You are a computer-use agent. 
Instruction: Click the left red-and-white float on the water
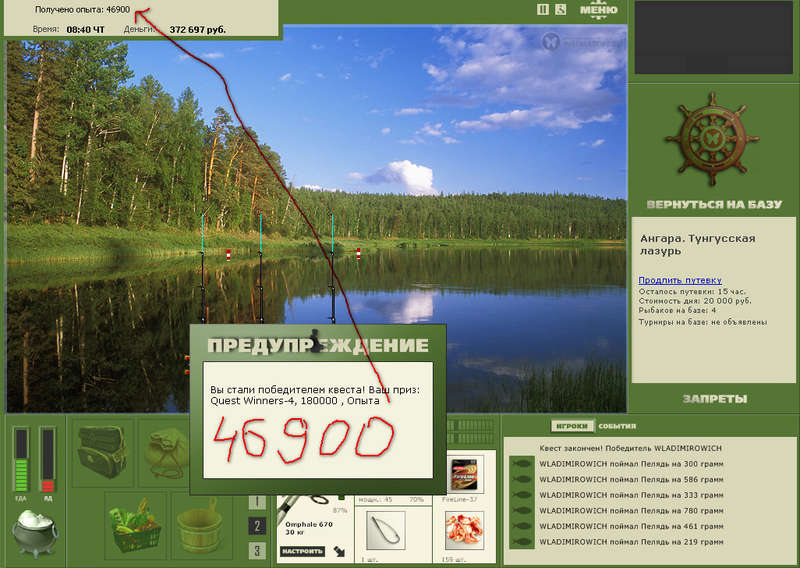228,255
